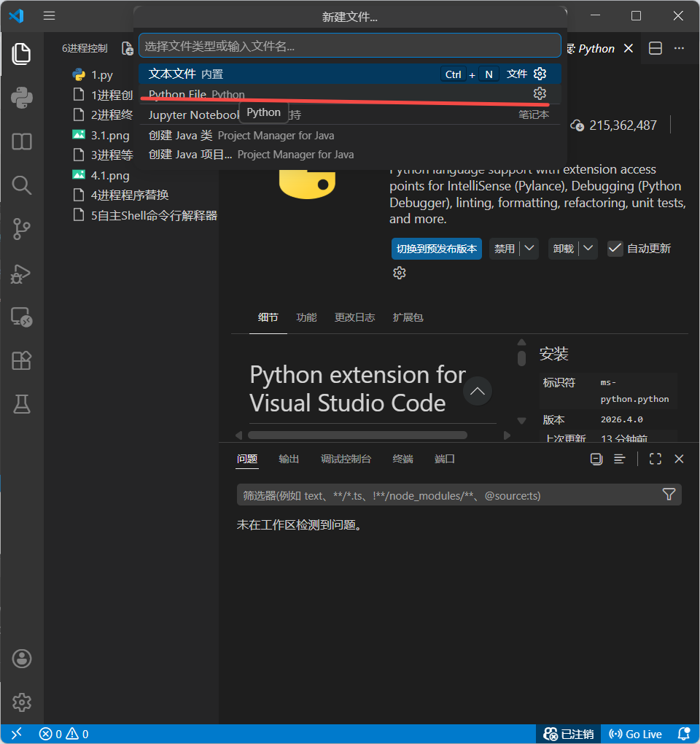
Task: Choose 创建 Java 类 option
Action: [350, 135]
